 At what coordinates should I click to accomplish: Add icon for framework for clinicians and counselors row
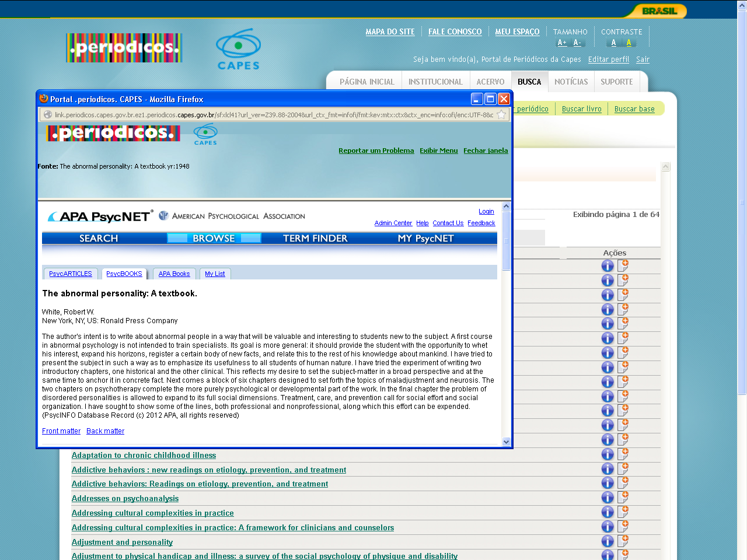[623, 526]
